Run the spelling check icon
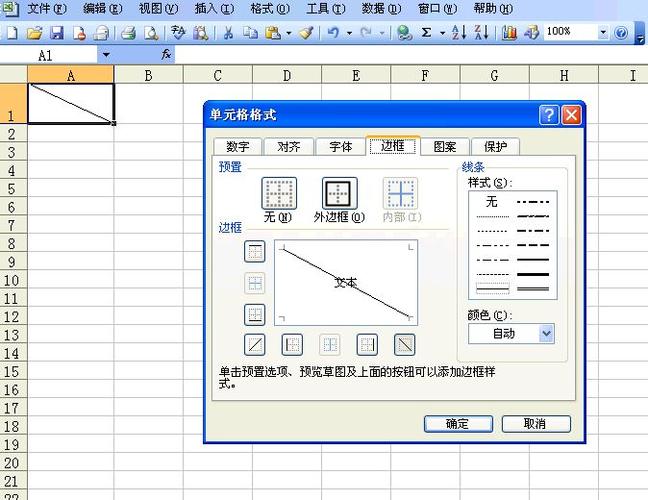The width and height of the screenshot is (648, 500). pos(178,33)
